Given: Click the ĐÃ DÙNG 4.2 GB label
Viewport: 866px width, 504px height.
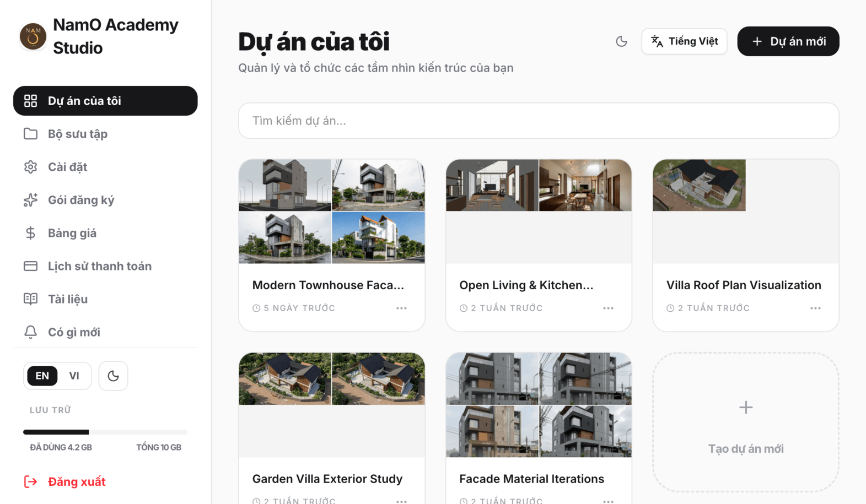Looking at the screenshot, I should (61, 447).
